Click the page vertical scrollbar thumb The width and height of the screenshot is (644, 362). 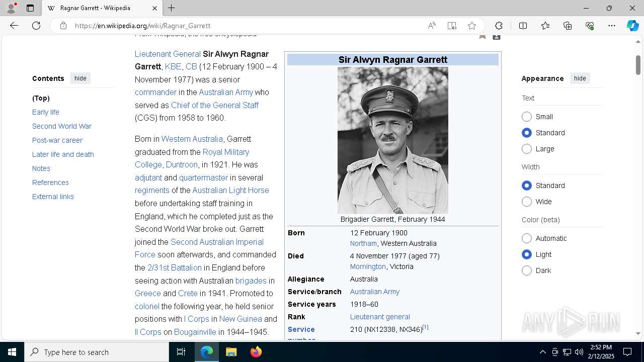pyautogui.click(x=638, y=65)
